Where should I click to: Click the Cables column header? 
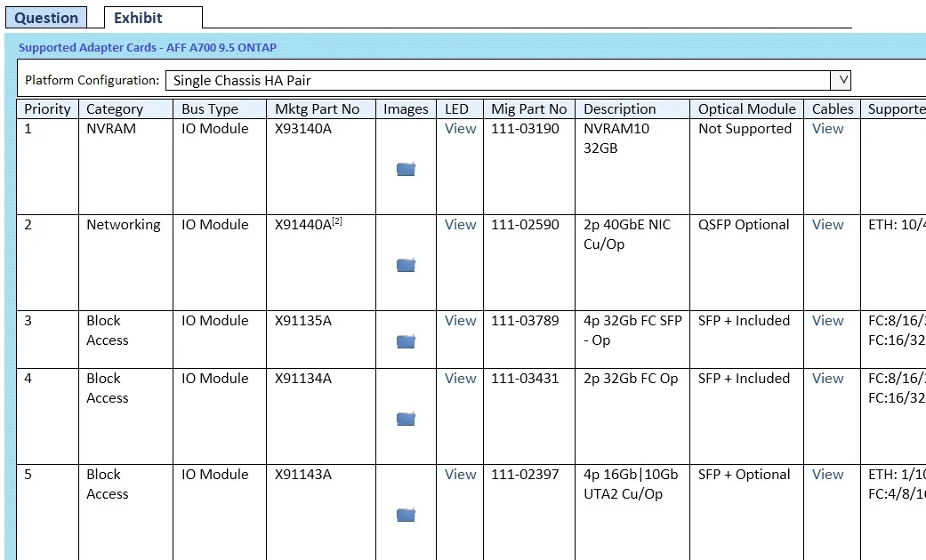pyautogui.click(x=832, y=109)
